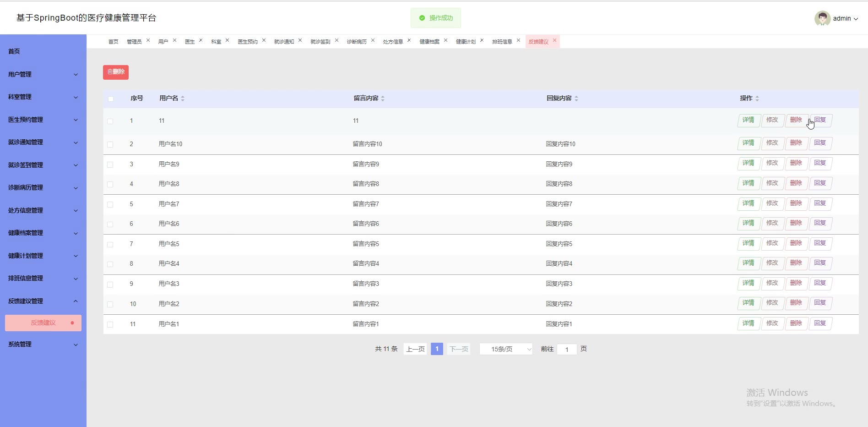Open the 15条/页 page size dropdown
This screenshot has height=427, width=868.
click(506, 349)
